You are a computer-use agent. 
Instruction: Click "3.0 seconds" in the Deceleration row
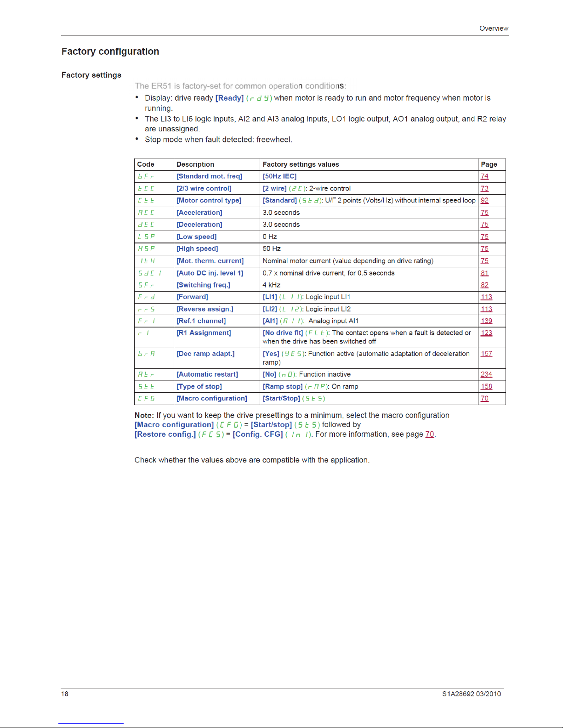[281, 225]
